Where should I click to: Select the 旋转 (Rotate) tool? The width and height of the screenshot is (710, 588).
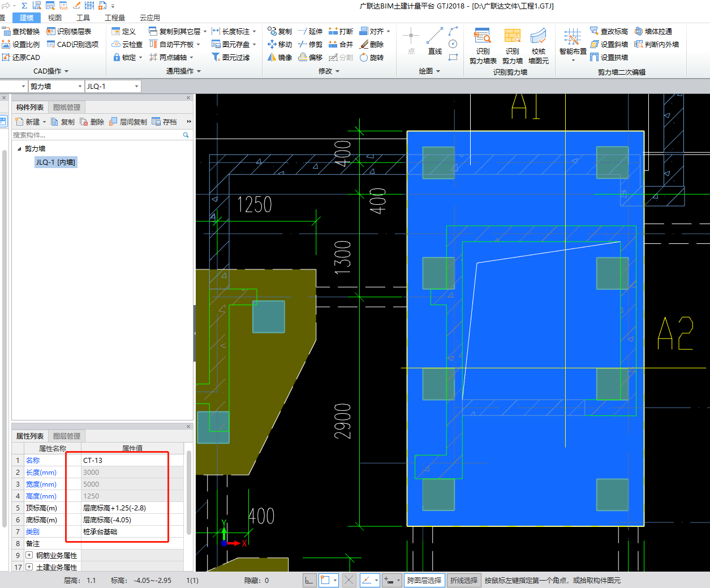coord(372,57)
